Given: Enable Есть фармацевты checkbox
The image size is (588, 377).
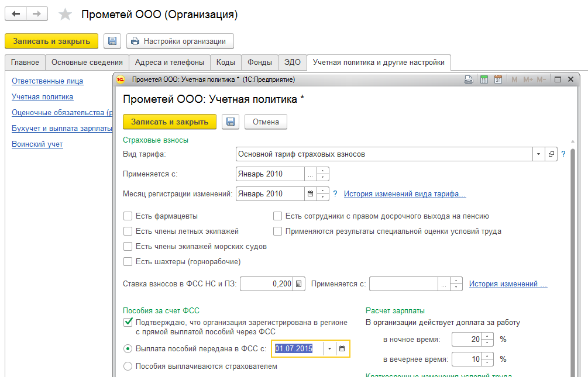Looking at the screenshot, I should (x=128, y=216).
